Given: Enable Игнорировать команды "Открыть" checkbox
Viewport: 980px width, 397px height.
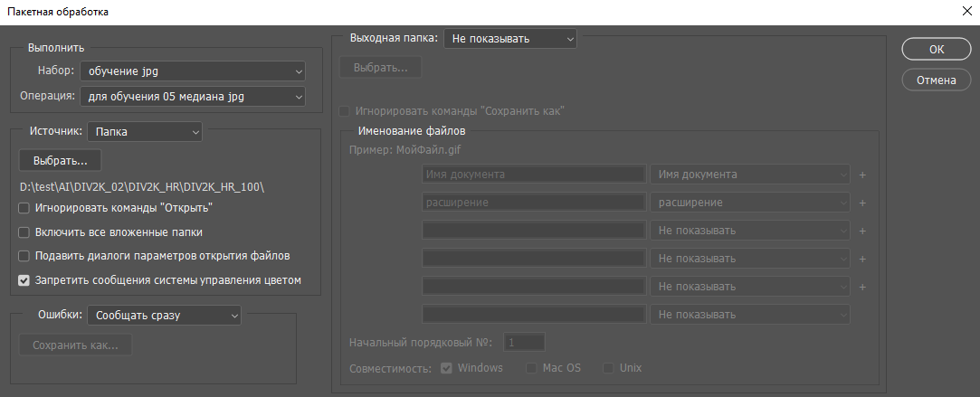Looking at the screenshot, I should coord(24,208).
